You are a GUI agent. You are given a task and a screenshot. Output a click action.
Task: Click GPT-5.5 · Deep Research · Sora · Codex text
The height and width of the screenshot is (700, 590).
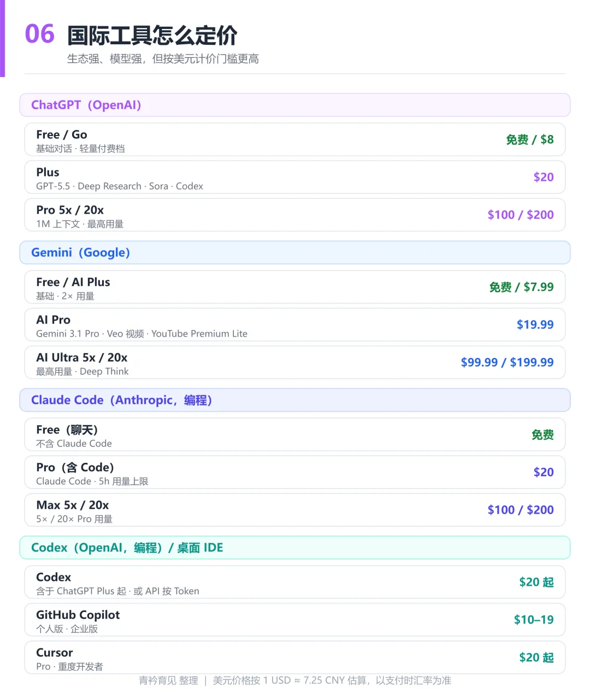120,186
